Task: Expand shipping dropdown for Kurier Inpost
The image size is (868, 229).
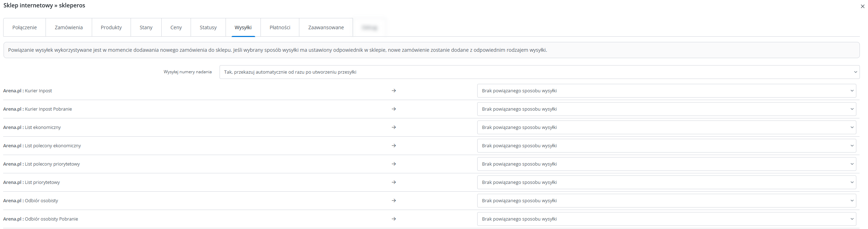Action: pos(666,91)
